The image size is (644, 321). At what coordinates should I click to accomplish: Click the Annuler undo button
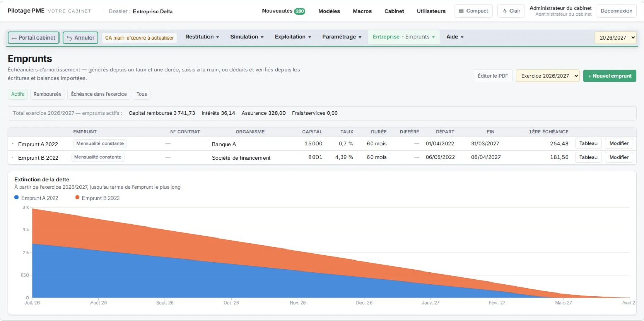80,38
